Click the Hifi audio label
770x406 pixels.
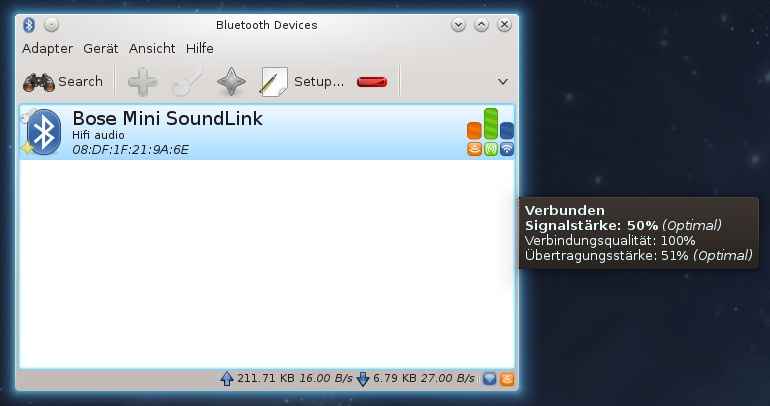click(98, 135)
